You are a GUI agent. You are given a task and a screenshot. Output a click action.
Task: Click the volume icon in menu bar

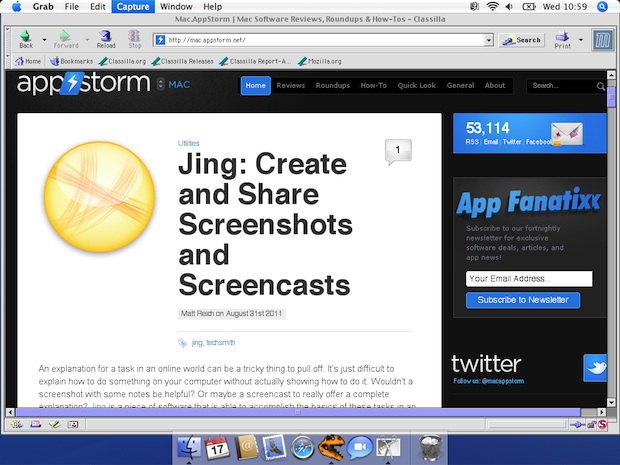509,6
